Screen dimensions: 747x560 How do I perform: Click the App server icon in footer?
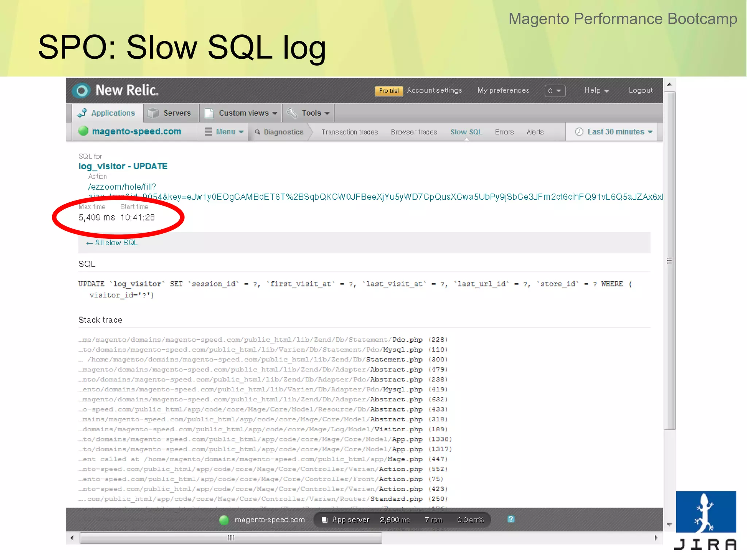coord(324,520)
